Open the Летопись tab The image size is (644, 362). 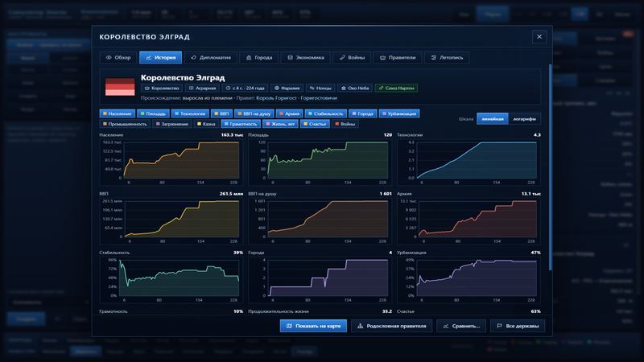[447, 57]
